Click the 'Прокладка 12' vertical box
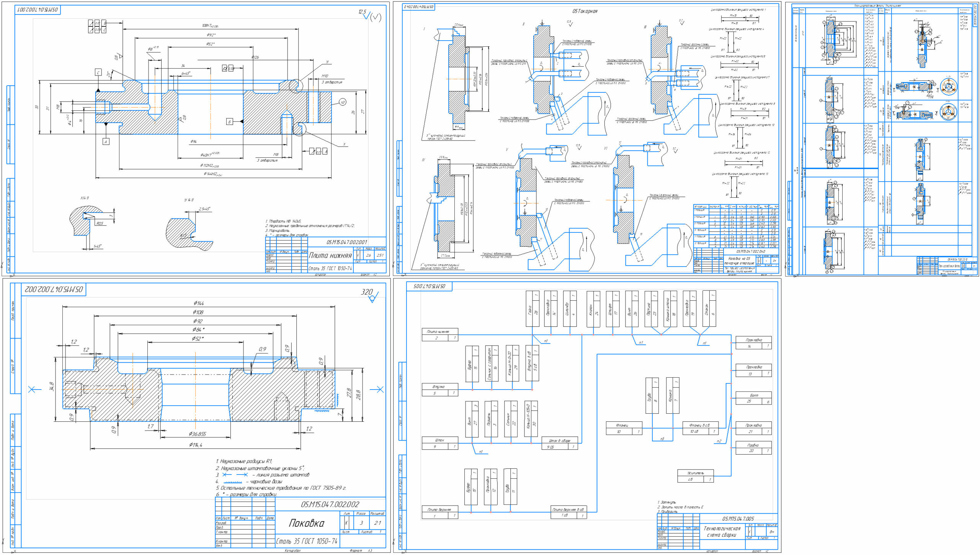 click(x=490, y=486)
